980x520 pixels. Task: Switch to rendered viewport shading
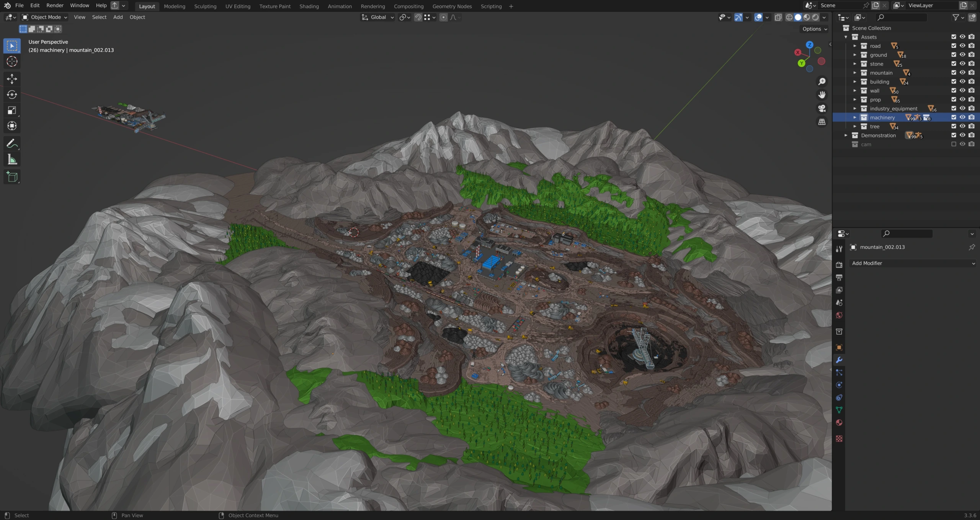pyautogui.click(x=816, y=17)
